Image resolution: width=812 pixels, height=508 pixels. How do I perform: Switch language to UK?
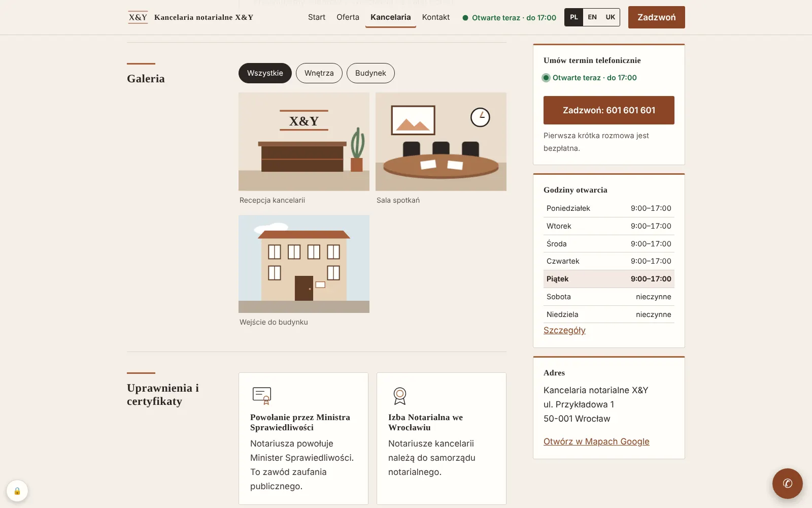(611, 17)
